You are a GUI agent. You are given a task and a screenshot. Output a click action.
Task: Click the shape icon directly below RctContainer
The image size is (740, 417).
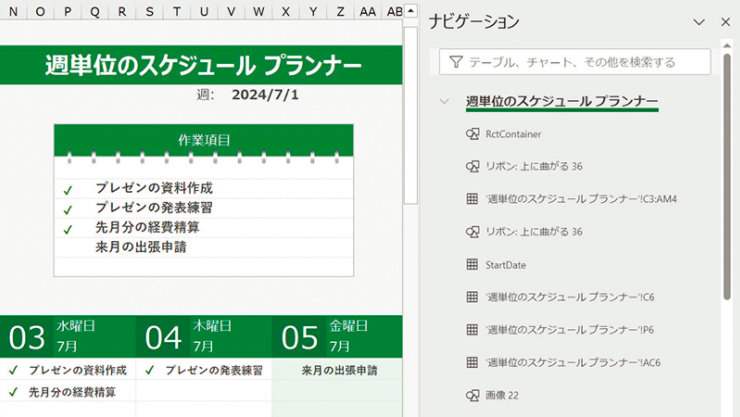click(472, 167)
